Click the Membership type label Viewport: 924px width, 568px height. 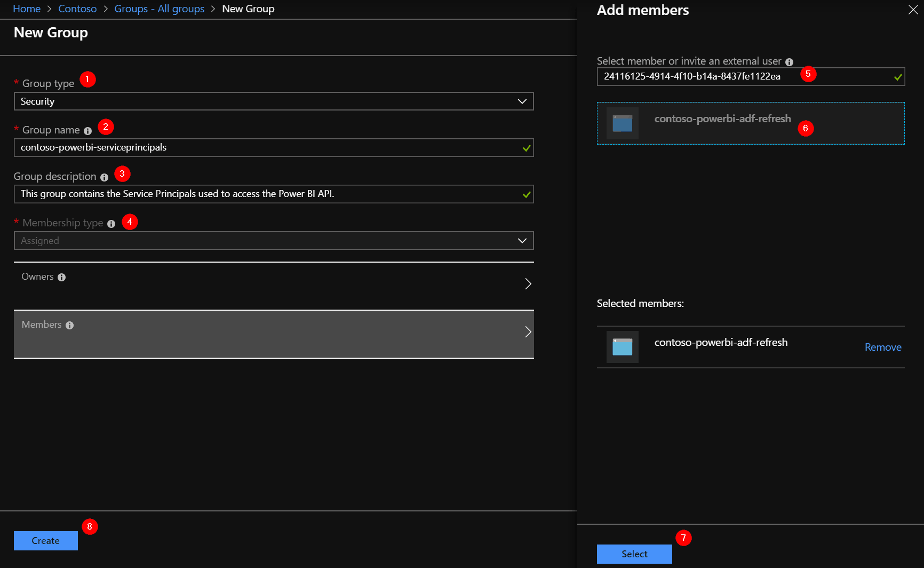click(62, 223)
